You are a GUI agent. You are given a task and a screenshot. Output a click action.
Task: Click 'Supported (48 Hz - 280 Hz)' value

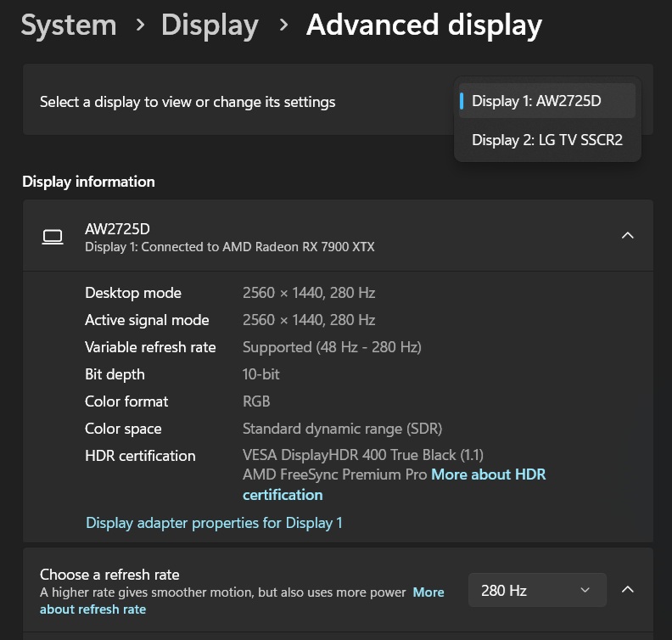[332, 347]
